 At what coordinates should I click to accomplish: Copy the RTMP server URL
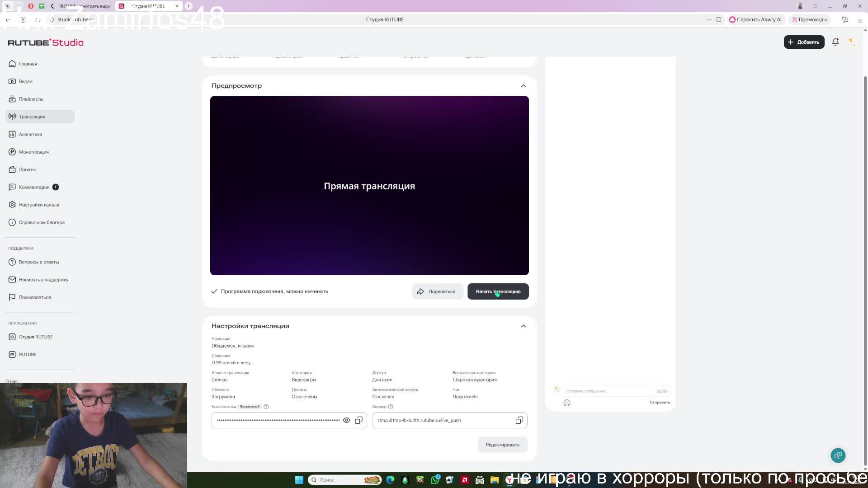click(x=519, y=420)
